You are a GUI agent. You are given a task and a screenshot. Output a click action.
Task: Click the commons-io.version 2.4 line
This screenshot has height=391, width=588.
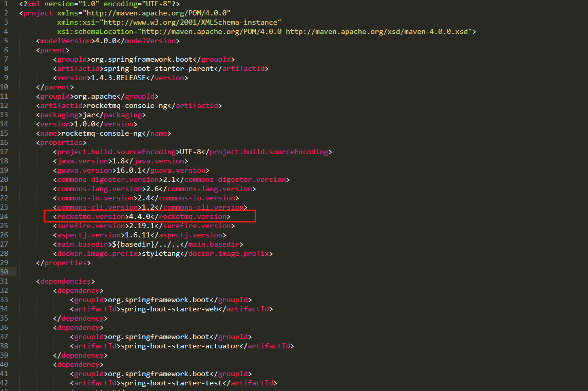click(146, 198)
